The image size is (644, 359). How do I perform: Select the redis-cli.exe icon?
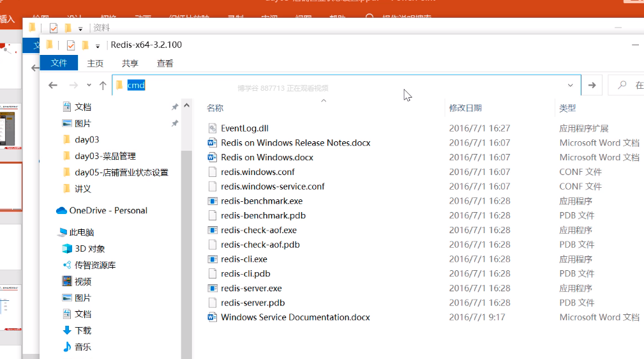point(212,259)
